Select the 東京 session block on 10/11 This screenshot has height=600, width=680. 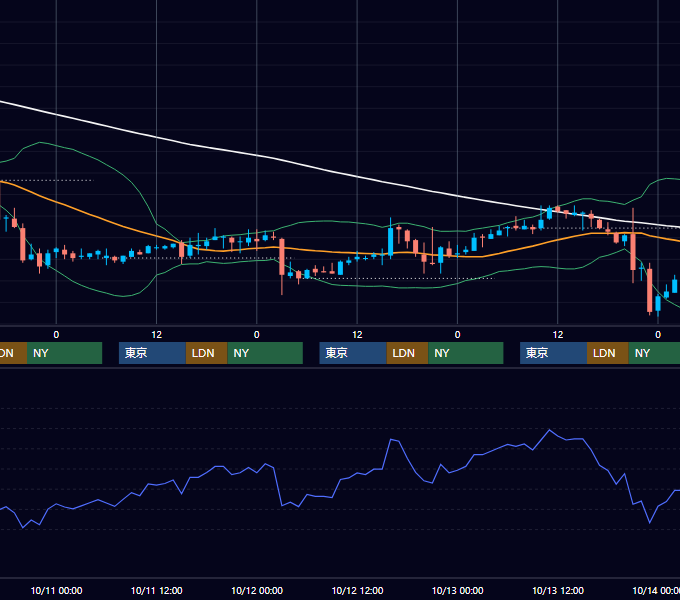pyautogui.click(x=152, y=353)
